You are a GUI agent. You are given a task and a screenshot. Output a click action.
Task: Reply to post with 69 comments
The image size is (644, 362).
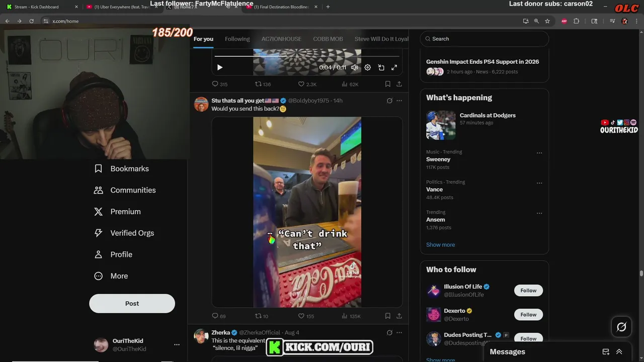click(218, 316)
